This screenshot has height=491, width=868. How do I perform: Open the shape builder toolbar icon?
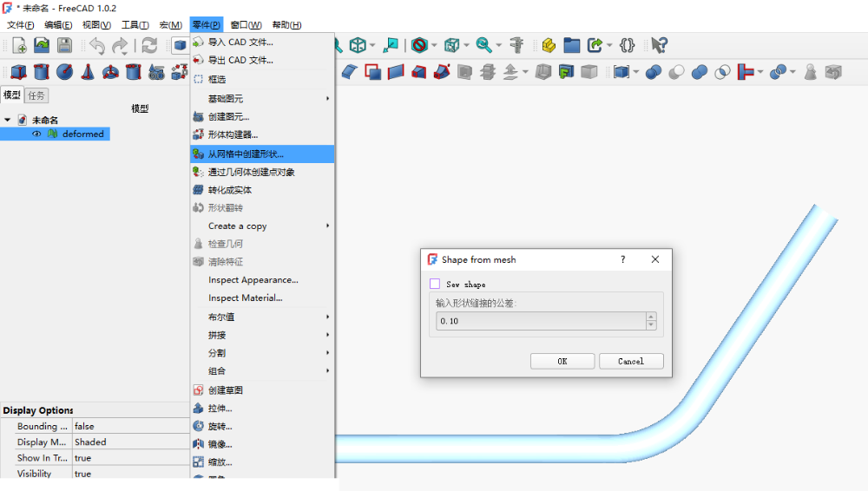[x=180, y=72]
